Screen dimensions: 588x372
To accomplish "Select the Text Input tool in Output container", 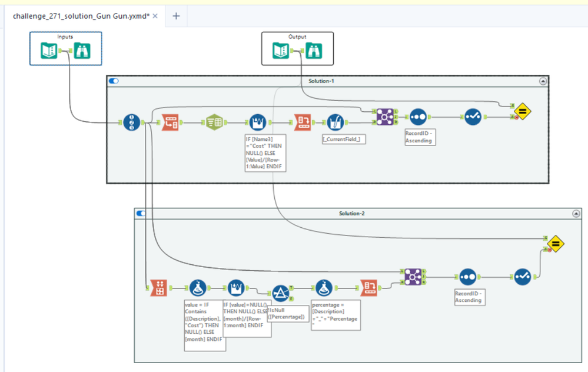I will [x=281, y=51].
